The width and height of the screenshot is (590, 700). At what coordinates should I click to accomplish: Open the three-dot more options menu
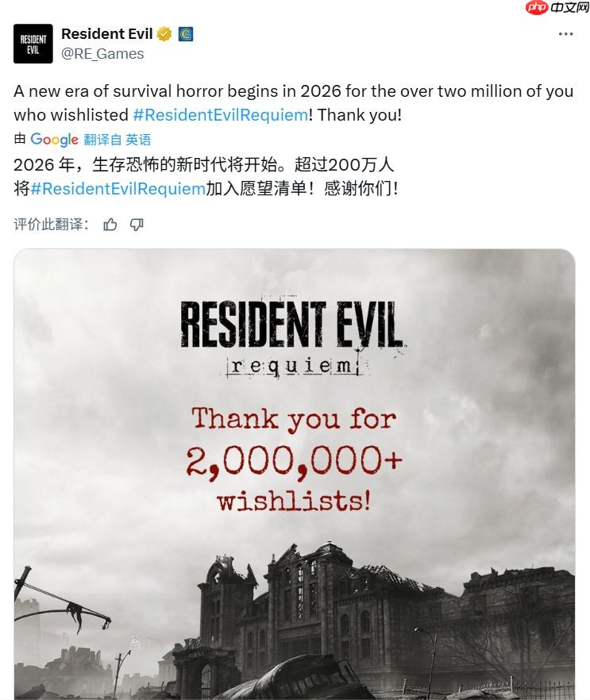(565, 34)
